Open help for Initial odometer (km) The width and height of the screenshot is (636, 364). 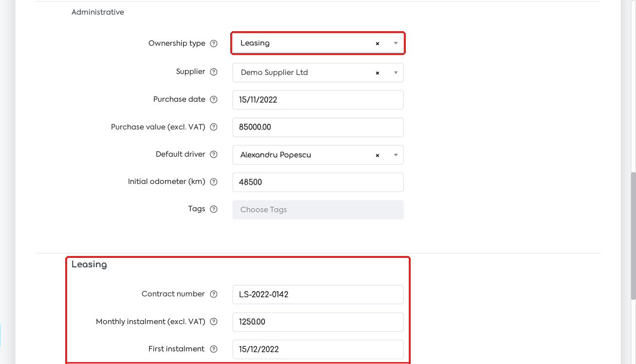pos(214,182)
